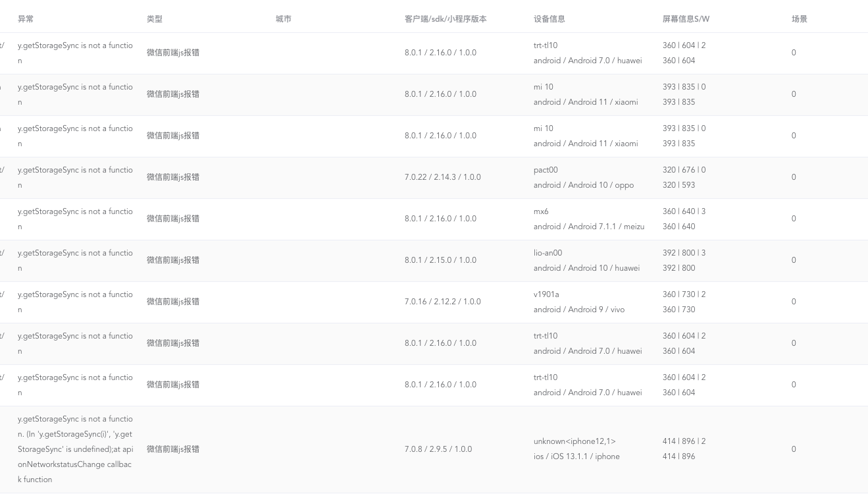Image resolution: width=868 pixels, height=496 pixels.
Task: Click the mx6 meizu device cell
Action: (589, 219)
